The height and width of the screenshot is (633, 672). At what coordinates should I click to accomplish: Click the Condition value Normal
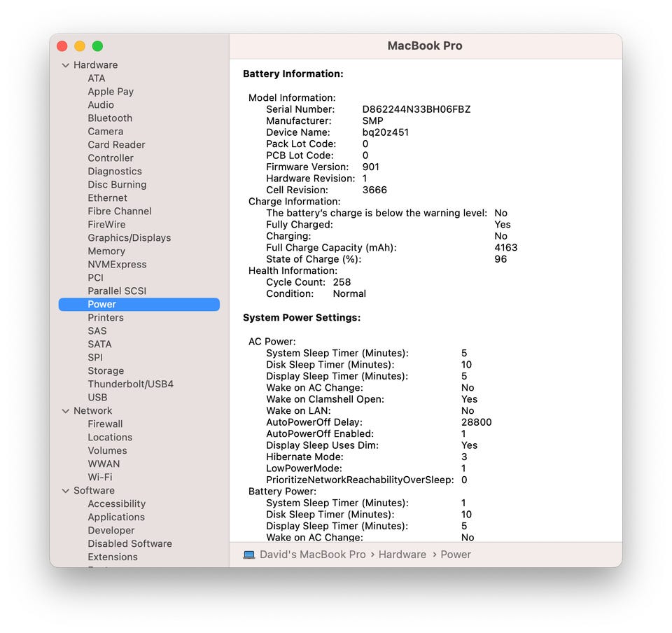point(349,294)
